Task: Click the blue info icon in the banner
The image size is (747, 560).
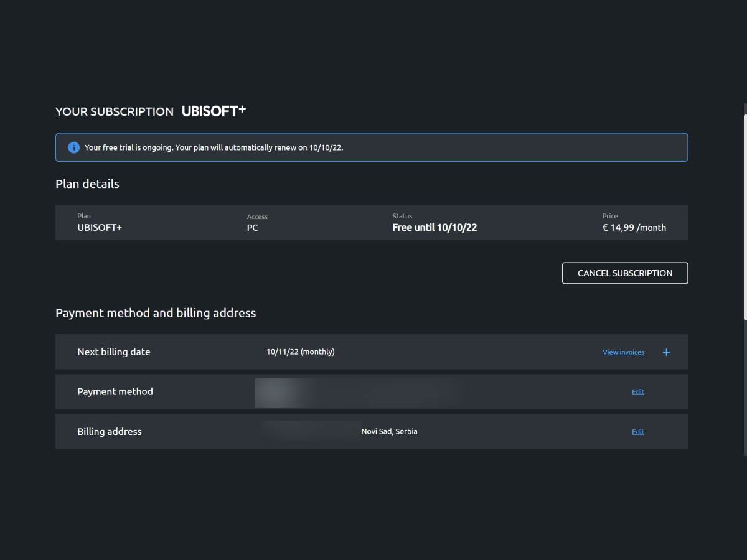Action: point(73,147)
